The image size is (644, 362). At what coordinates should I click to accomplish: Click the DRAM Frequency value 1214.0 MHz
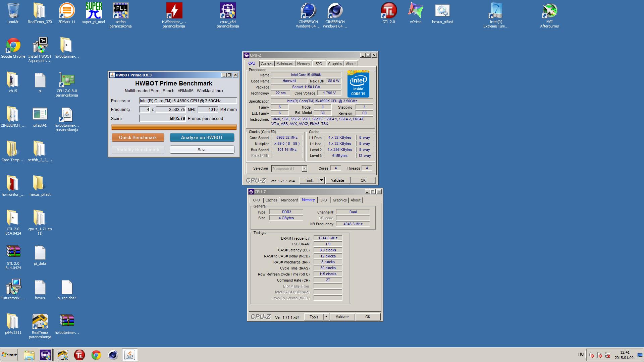[328, 238]
